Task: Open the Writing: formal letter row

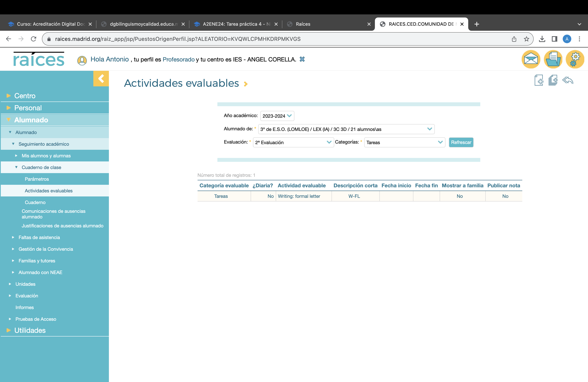Action: [299, 196]
